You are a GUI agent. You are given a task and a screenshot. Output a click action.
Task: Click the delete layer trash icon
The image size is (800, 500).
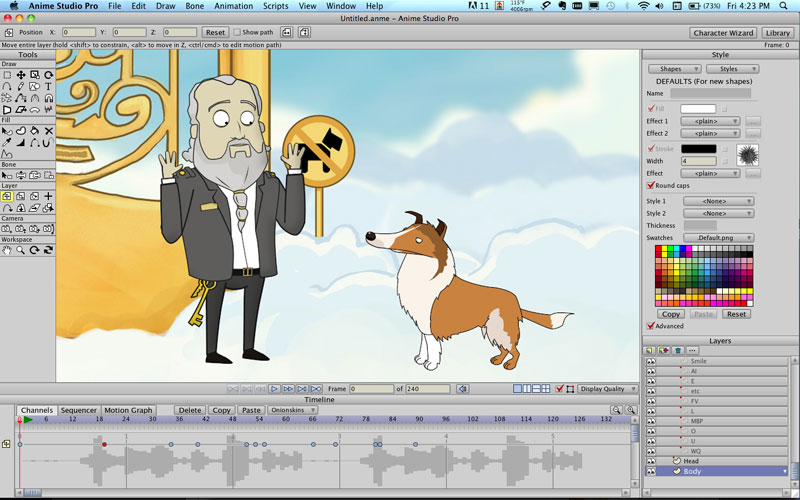677,350
